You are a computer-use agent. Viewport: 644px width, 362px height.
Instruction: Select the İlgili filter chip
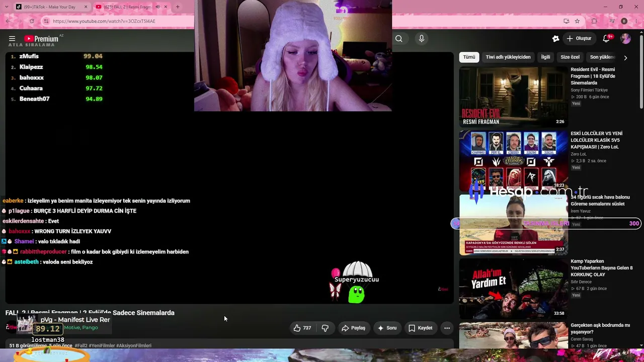[x=545, y=57]
